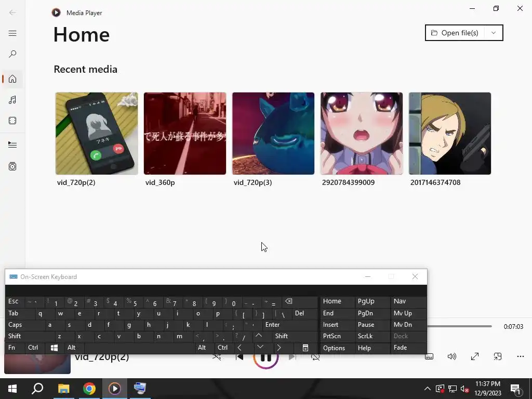
Task: Enter full screen mode
Action: coord(475,356)
